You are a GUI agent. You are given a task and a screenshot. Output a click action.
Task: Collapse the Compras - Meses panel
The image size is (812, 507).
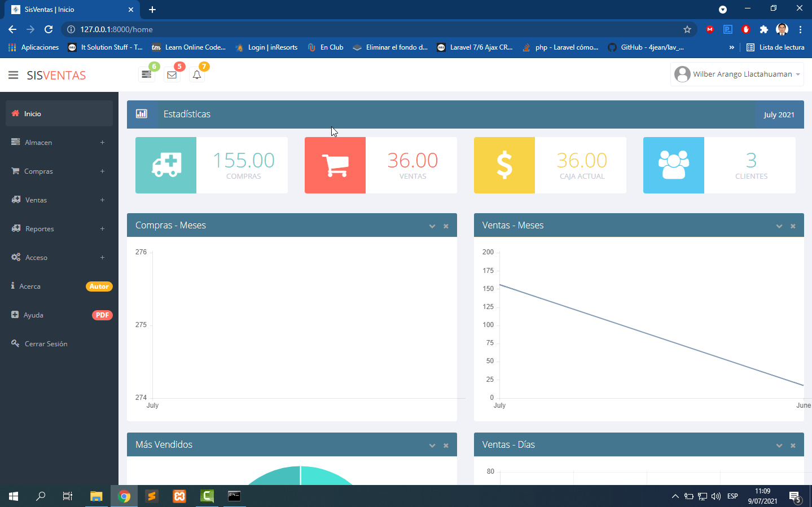point(432,226)
